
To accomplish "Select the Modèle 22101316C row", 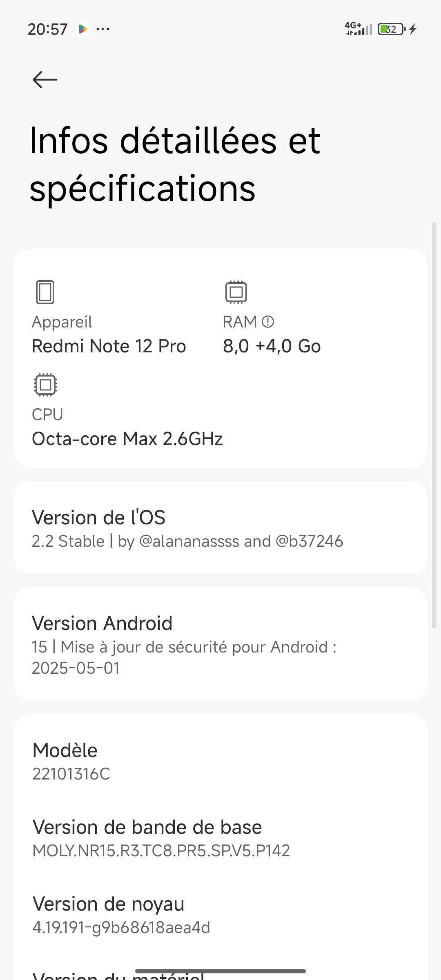I will (220, 761).
